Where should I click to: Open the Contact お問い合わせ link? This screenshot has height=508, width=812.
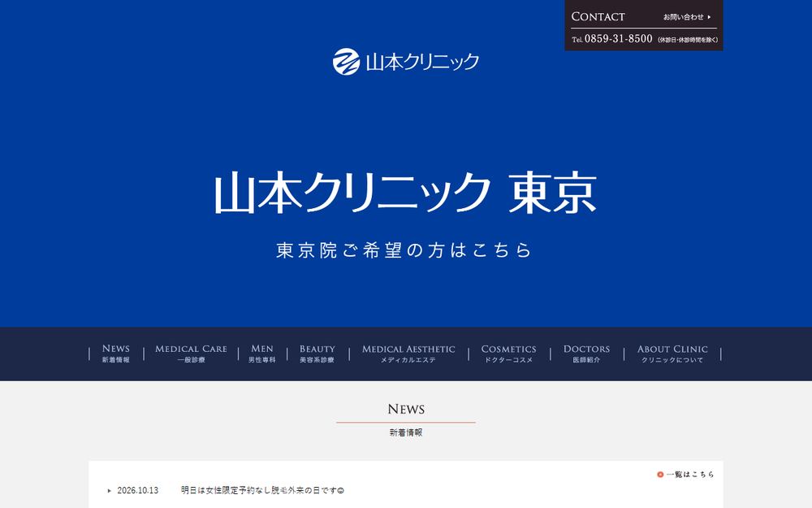(644, 16)
